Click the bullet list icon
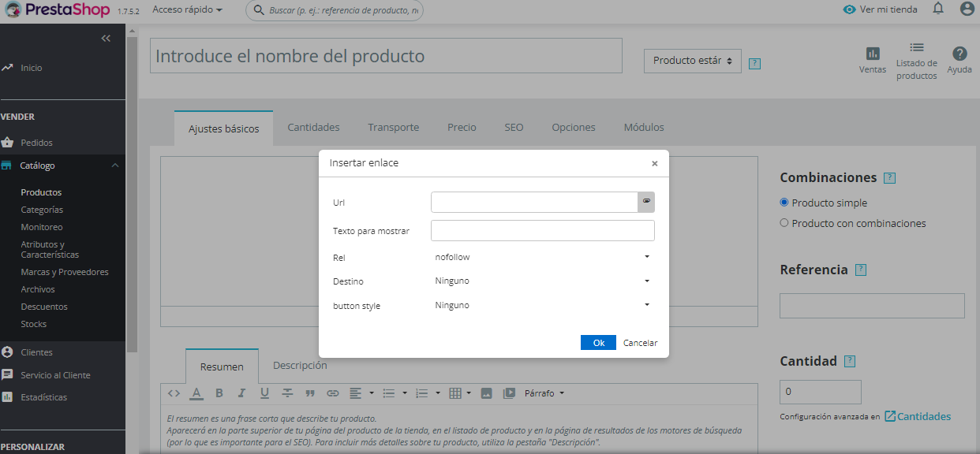Viewport: 980px width, 454px height. click(x=388, y=393)
